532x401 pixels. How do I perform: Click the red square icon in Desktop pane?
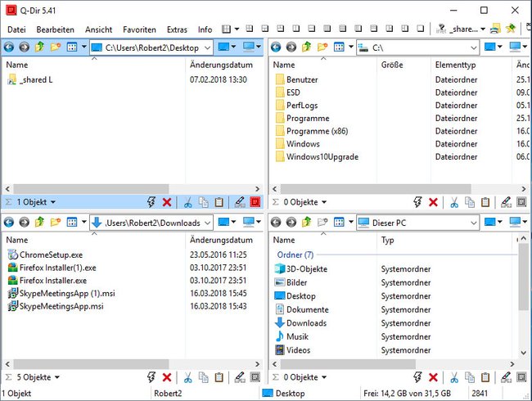(255, 202)
